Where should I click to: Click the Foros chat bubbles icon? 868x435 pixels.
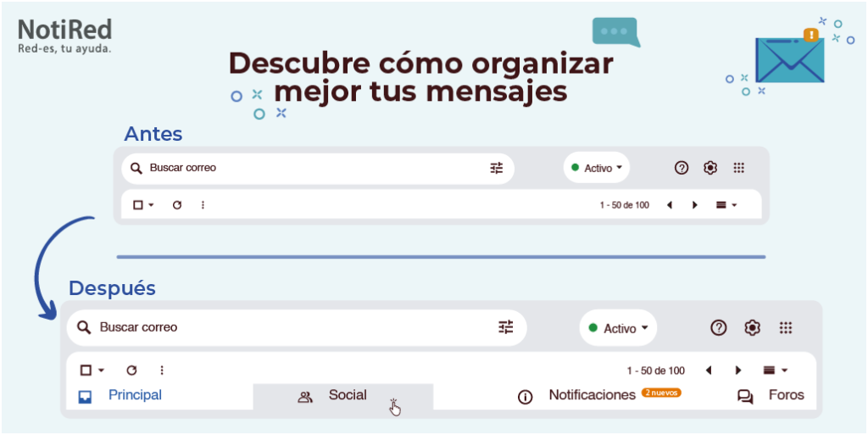click(x=746, y=397)
